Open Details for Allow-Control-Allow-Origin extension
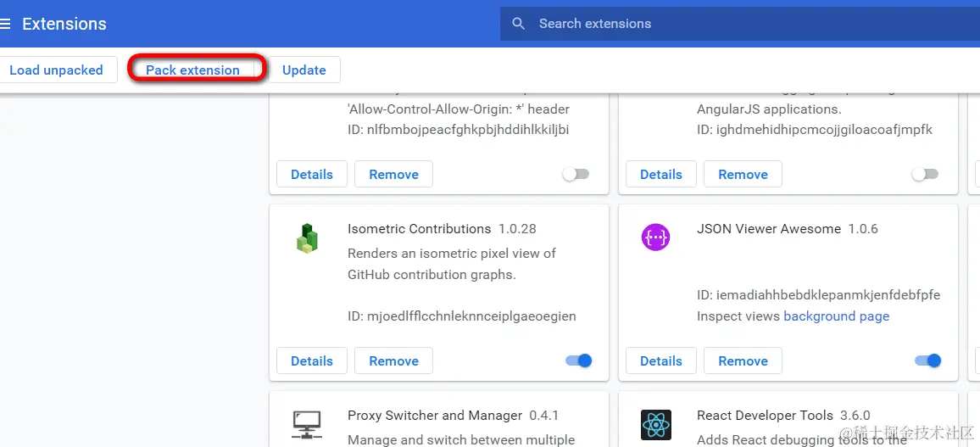Viewport: 980px width, 447px height. pyautogui.click(x=312, y=175)
